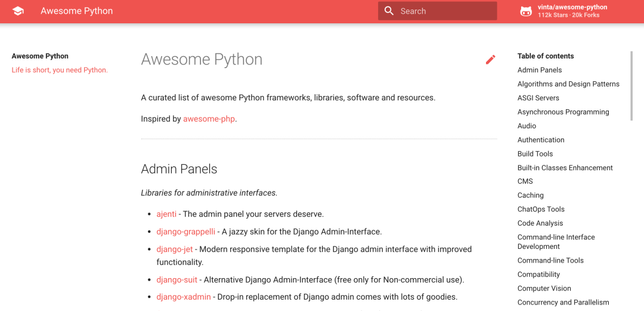Click the django-suit link
Screen dimensions: 644x311
(x=177, y=279)
